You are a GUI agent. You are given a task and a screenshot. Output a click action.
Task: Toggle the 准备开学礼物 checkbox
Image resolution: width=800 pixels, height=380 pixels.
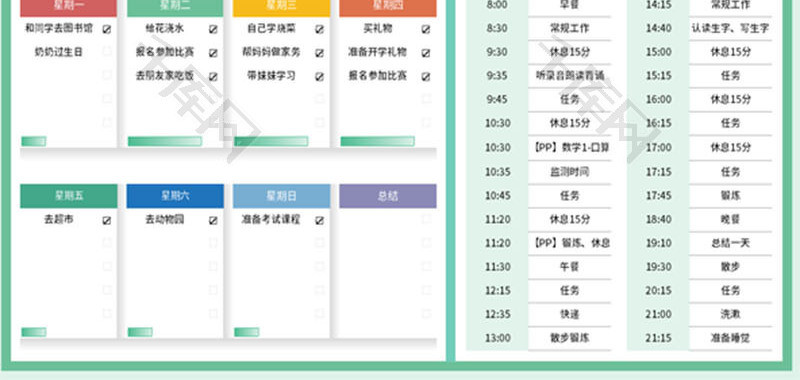[x=426, y=53]
